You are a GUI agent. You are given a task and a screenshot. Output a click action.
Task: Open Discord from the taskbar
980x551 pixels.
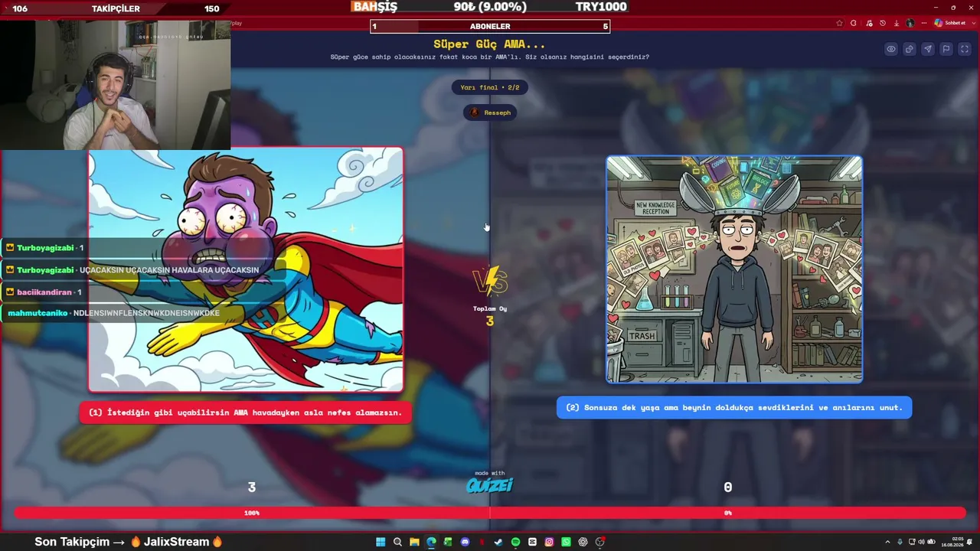(x=465, y=542)
